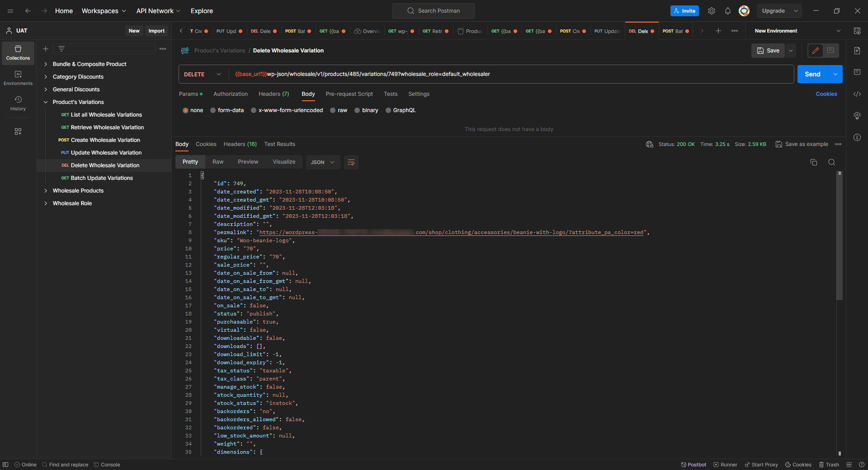Copy response body with copy icon
Viewport: 868px width, 470px height.
(x=814, y=162)
